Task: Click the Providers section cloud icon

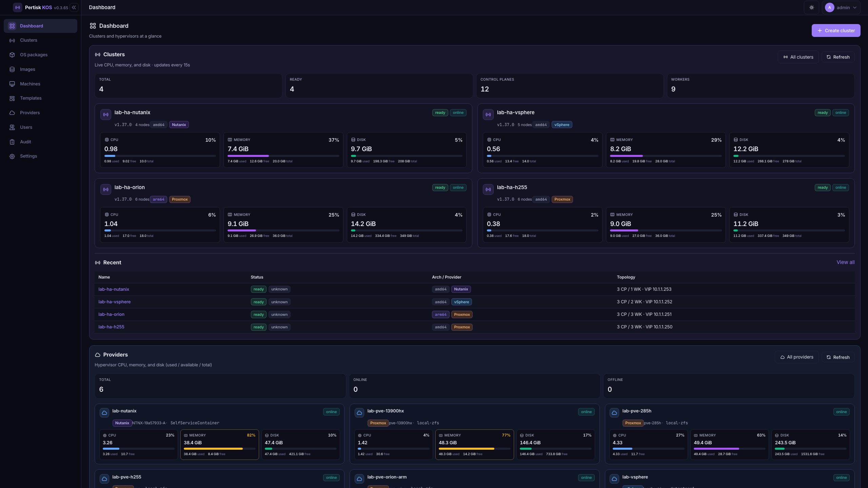Action: pos(98,355)
